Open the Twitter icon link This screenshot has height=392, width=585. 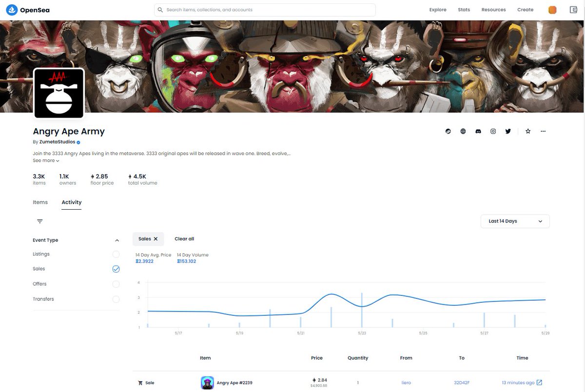[508, 131]
